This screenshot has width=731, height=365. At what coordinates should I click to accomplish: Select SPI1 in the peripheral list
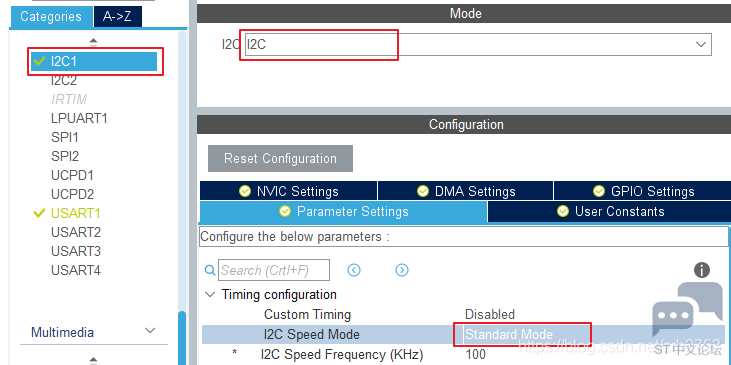[x=65, y=138]
